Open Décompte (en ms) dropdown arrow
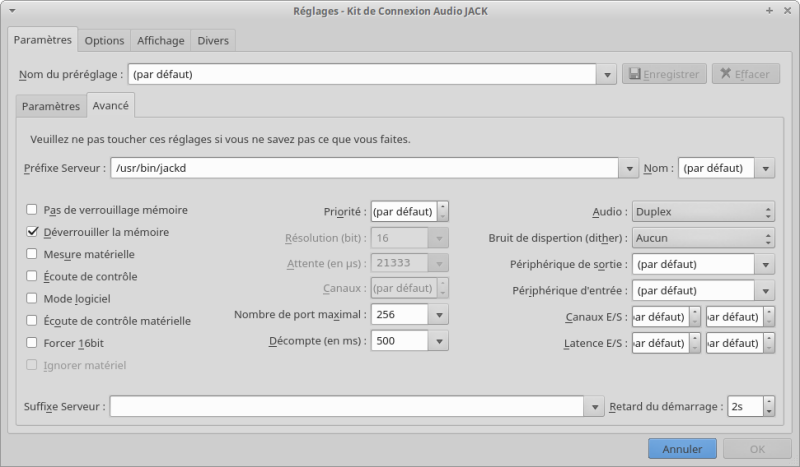This screenshot has height=467, width=800. [439, 341]
